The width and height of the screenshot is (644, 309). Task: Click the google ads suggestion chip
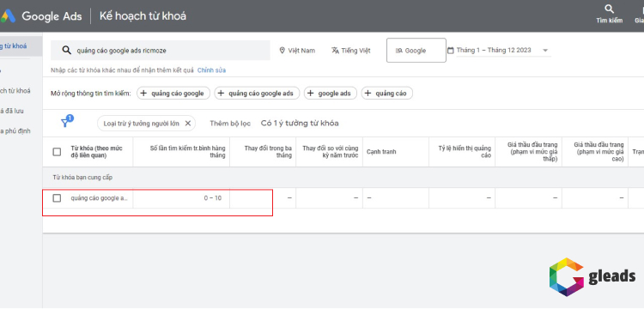[331, 94]
